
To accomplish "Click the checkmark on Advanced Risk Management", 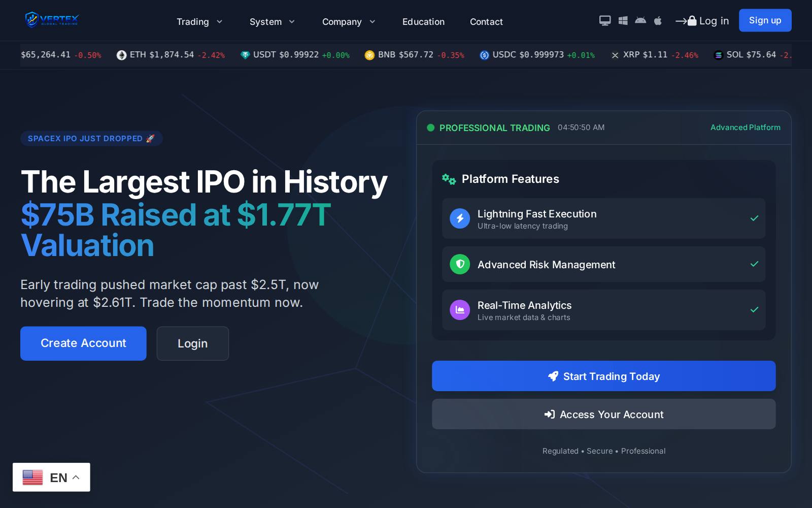I will pos(754,264).
